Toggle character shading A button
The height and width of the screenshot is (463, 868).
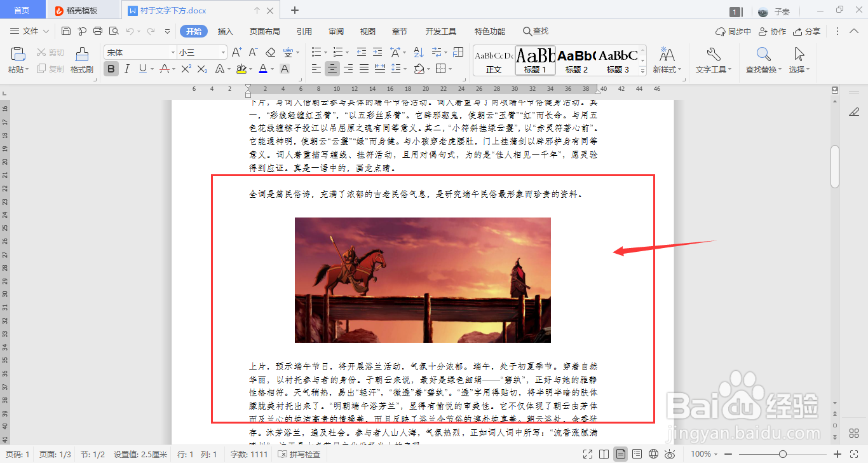point(285,69)
